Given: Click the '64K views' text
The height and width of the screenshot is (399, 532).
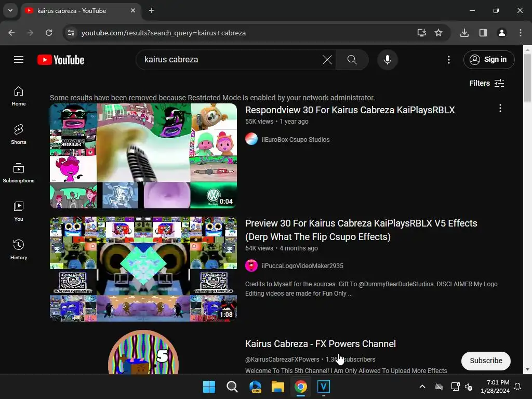Looking at the screenshot, I should tap(259, 248).
